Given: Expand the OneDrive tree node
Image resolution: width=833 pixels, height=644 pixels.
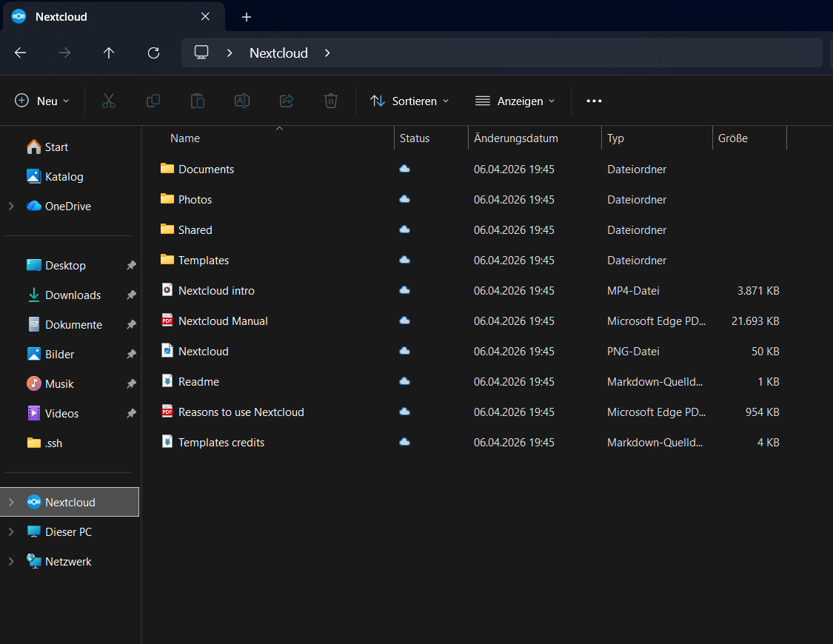Looking at the screenshot, I should (x=11, y=207).
